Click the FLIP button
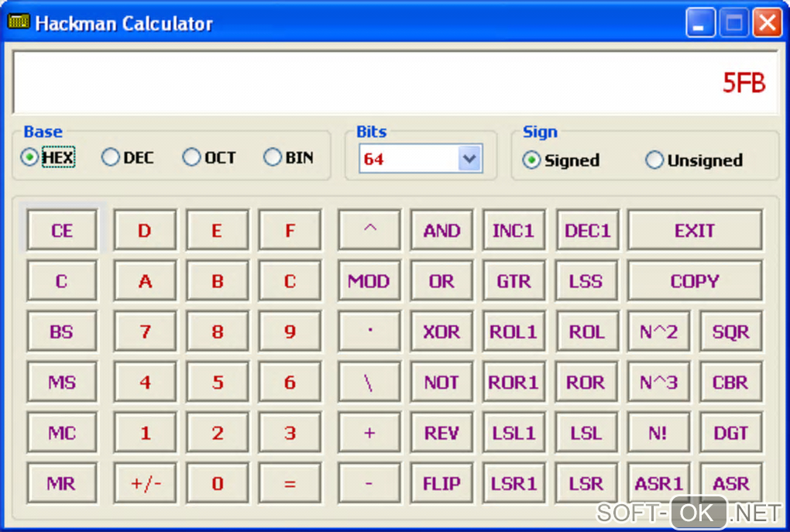This screenshot has width=790, height=532. point(441,483)
